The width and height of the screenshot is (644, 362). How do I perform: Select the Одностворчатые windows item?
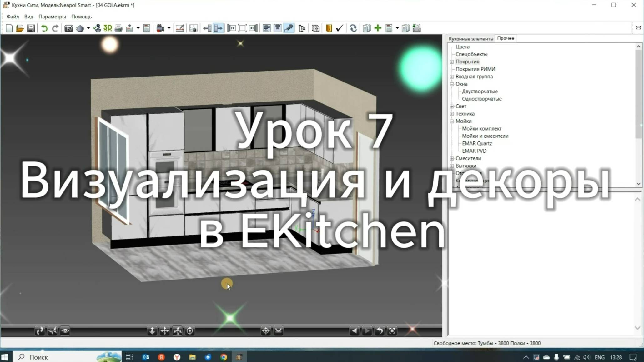tap(482, 99)
